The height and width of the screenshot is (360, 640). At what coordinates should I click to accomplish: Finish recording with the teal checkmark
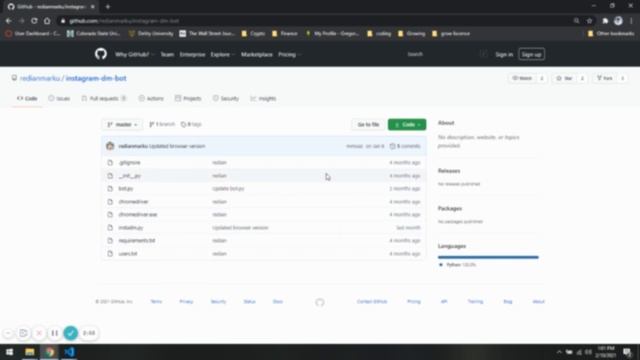(x=71, y=333)
